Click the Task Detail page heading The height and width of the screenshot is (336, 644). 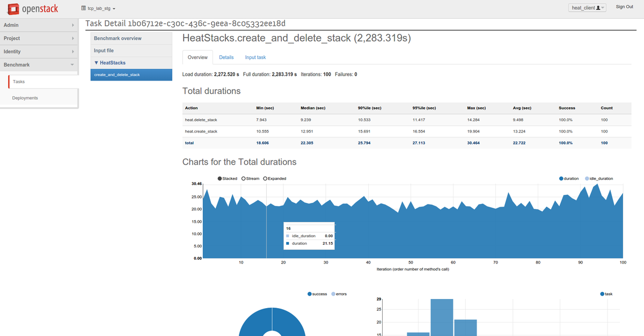click(186, 24)
